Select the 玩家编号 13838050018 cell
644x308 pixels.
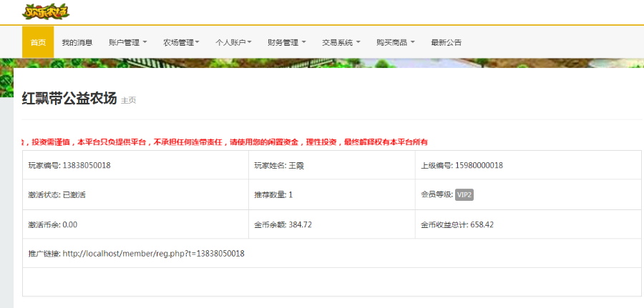click(135, 165)
